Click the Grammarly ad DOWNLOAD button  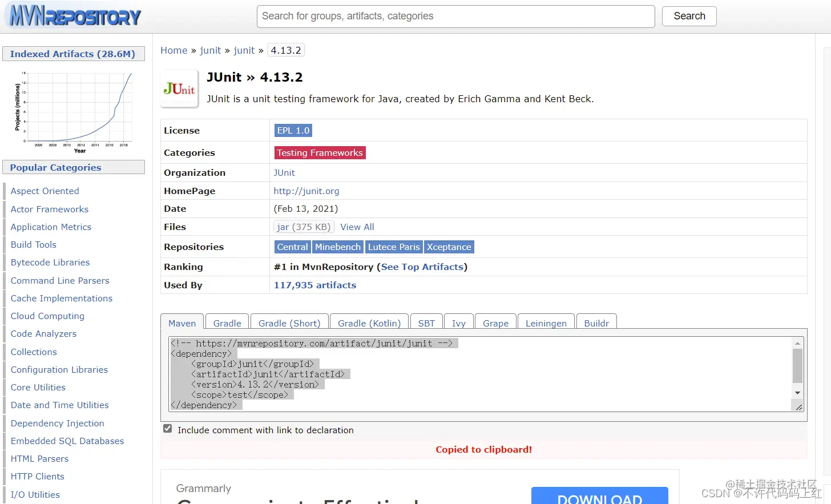(x=599, y=496)
